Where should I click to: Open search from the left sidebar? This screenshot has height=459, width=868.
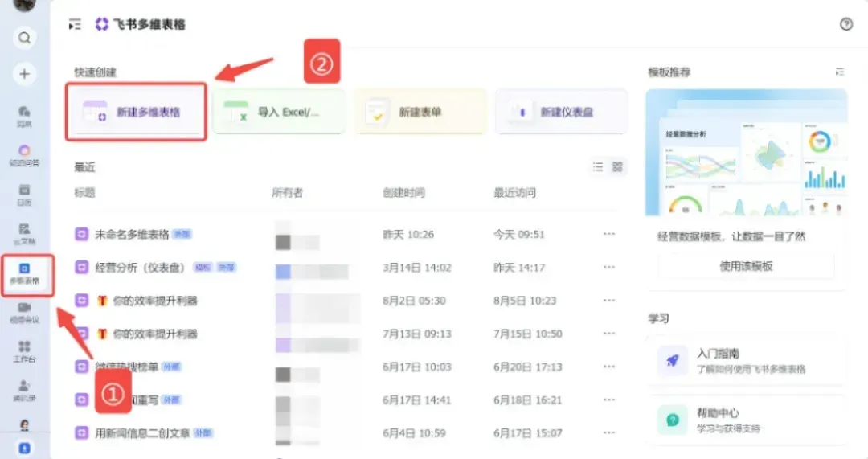(x=24, y=38)
